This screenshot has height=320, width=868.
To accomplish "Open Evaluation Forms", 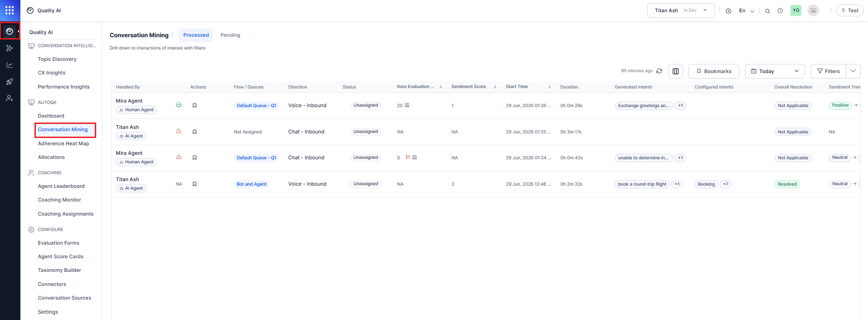I will [x=59, y=243].
